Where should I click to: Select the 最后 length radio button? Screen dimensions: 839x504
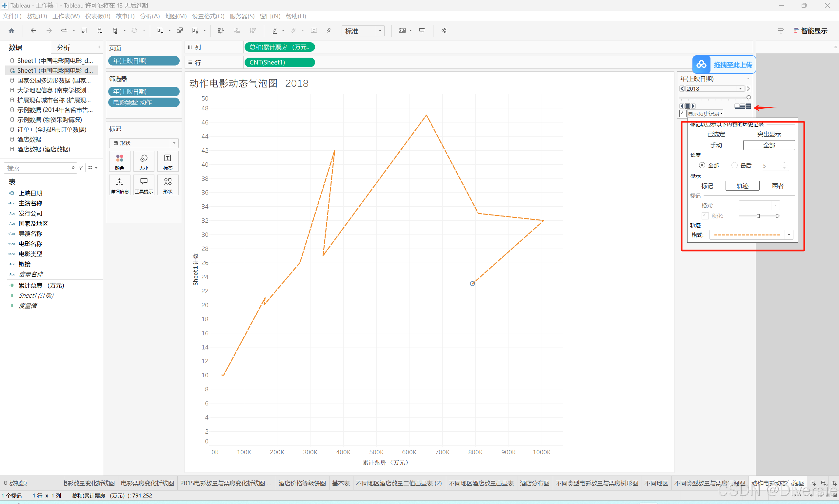[x=734, y=165]
